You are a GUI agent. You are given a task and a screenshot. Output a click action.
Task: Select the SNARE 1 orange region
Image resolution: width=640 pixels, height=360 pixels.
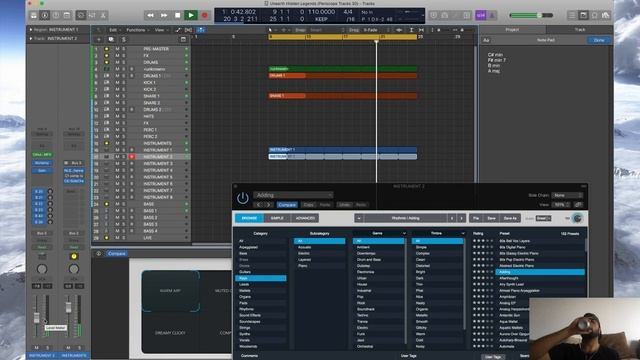[x=343, y=96]
